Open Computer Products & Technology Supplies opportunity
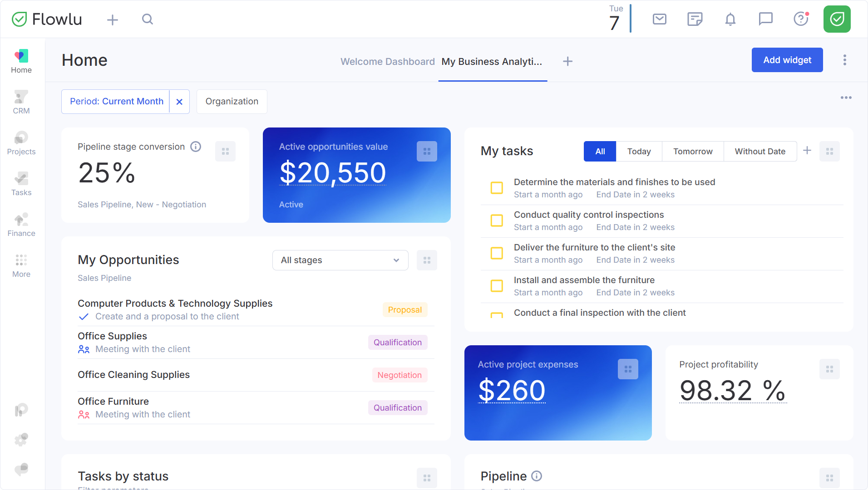The image size is (868, 490). tap(175, 304)
